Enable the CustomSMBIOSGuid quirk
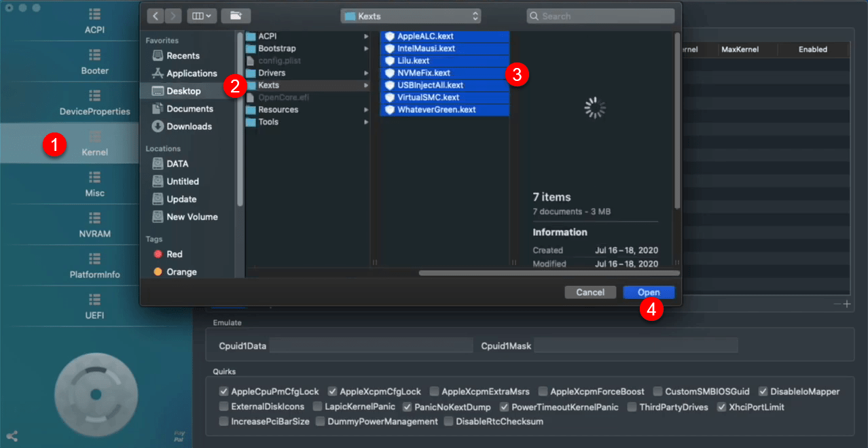 click(x=658, y=392)
